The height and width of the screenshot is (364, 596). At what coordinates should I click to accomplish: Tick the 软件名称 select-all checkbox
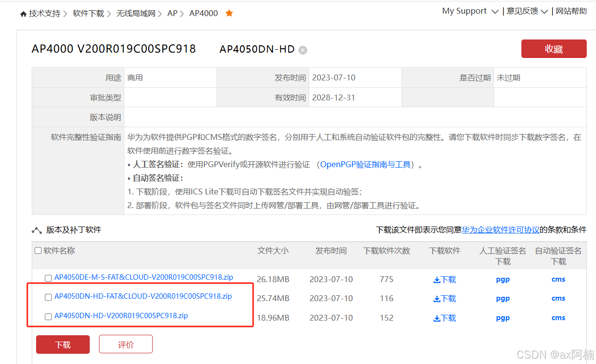click(38, 250)
